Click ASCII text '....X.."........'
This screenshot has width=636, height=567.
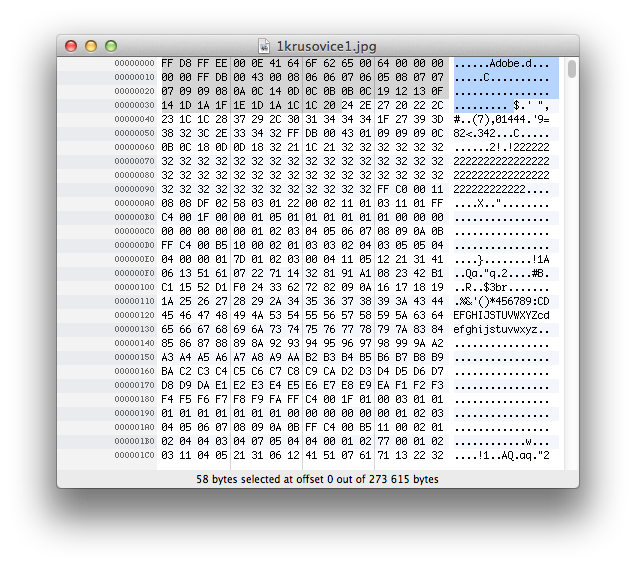(501, 203)
